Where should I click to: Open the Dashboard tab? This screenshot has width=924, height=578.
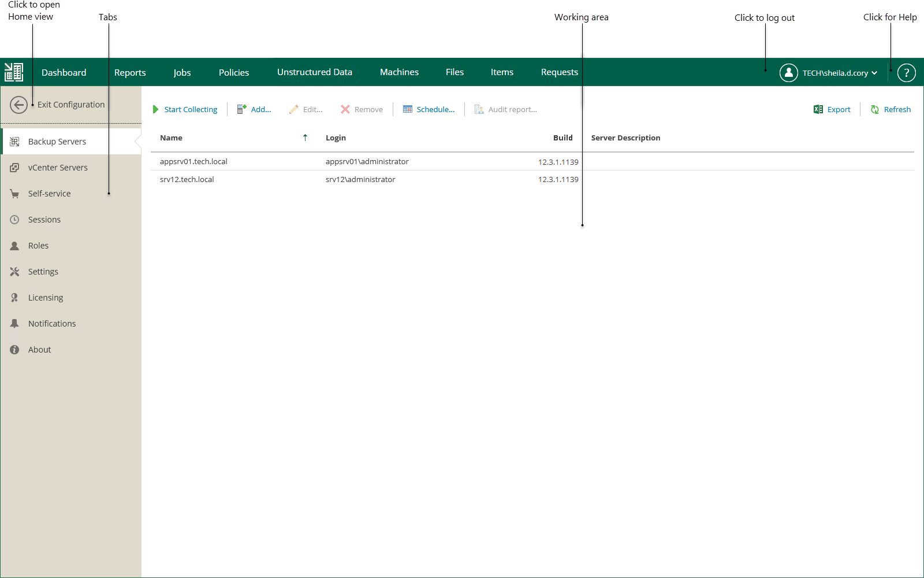pyautogui.click(x=64, y=72)
